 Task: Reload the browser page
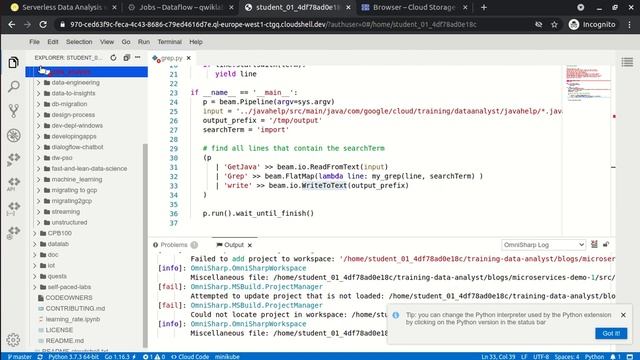43,24
